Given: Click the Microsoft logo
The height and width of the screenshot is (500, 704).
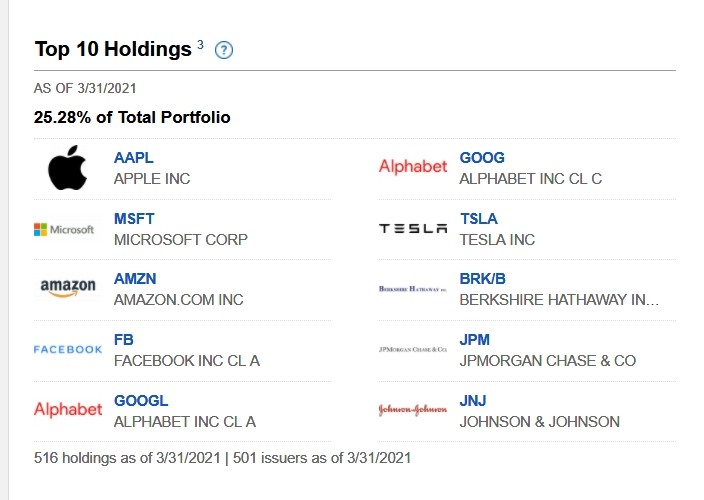Looking at the screenshot, I should pos(64,229).
